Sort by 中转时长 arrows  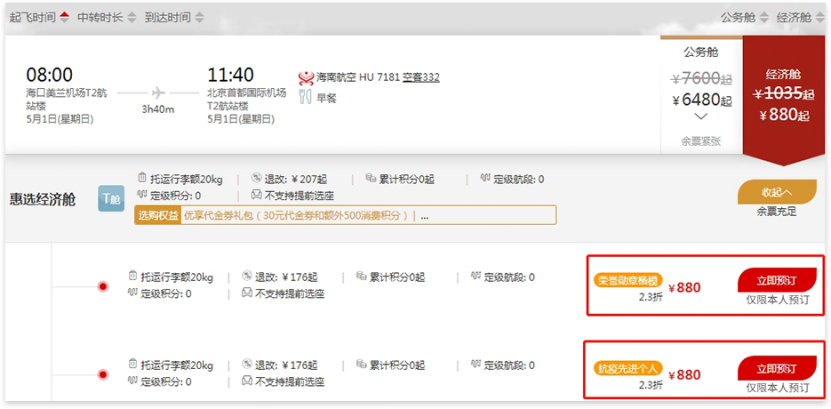coord(108,17)
